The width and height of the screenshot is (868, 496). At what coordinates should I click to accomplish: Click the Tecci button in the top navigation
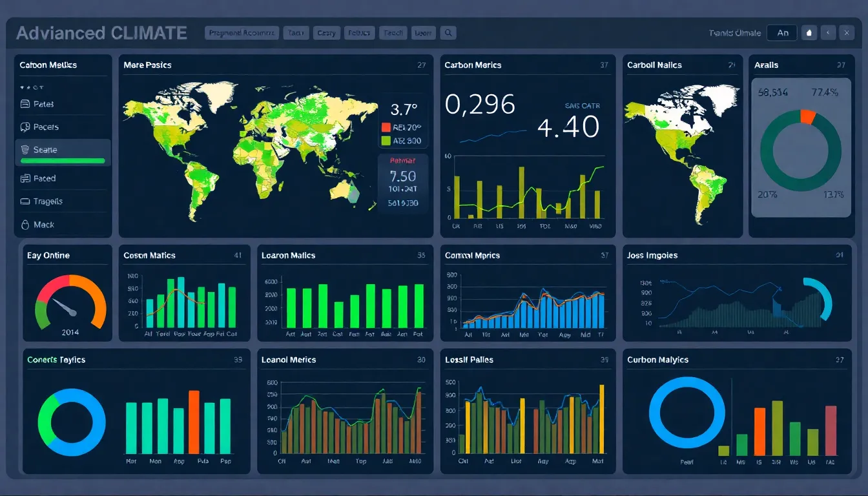point(393,32)
